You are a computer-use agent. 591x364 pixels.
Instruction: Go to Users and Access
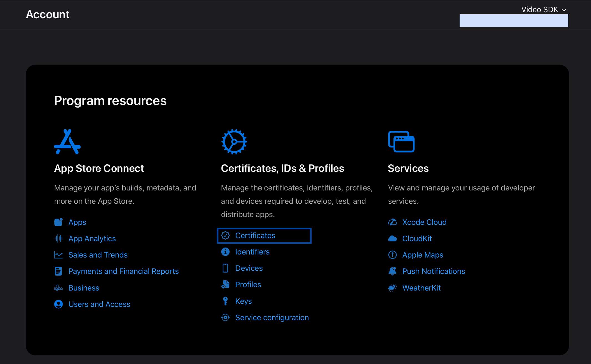pos(99,304)
